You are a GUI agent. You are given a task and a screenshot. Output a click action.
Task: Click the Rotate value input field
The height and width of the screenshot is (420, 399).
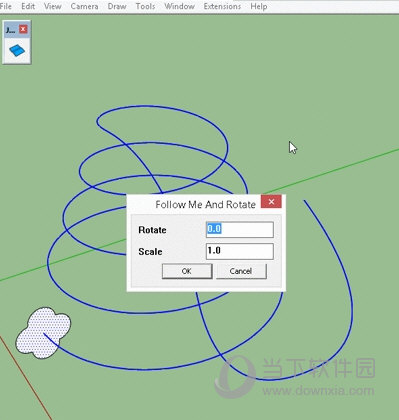coord(240,229)
